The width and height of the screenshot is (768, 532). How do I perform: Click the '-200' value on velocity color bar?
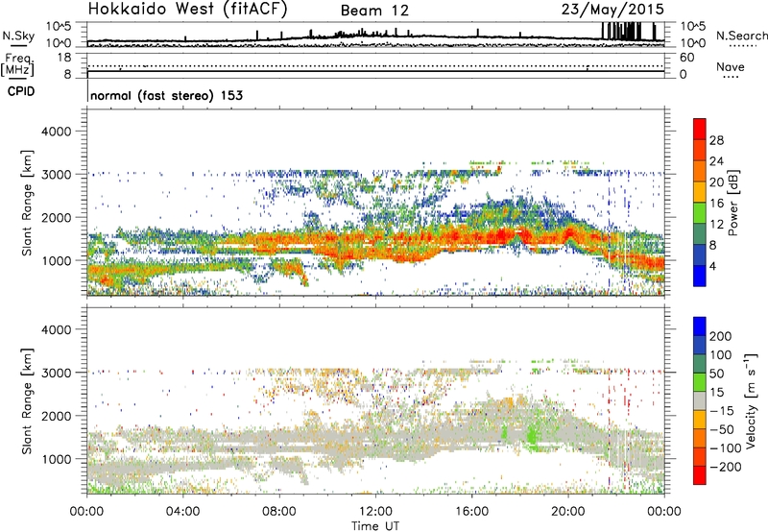tap(724, 467)
